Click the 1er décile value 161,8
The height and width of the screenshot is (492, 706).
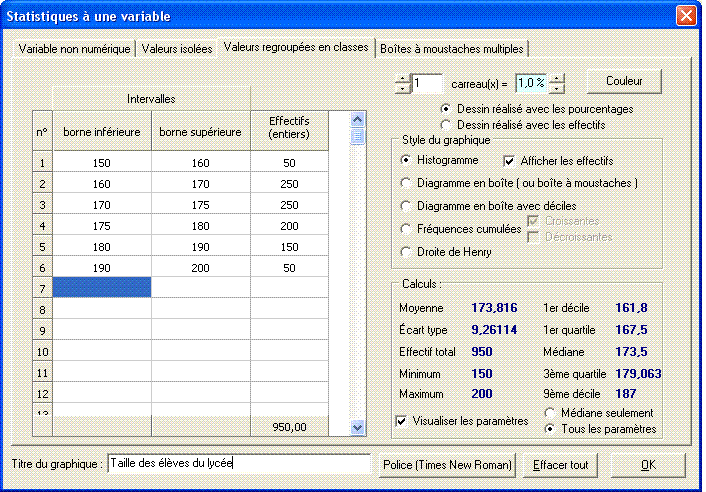coord(631,307)
